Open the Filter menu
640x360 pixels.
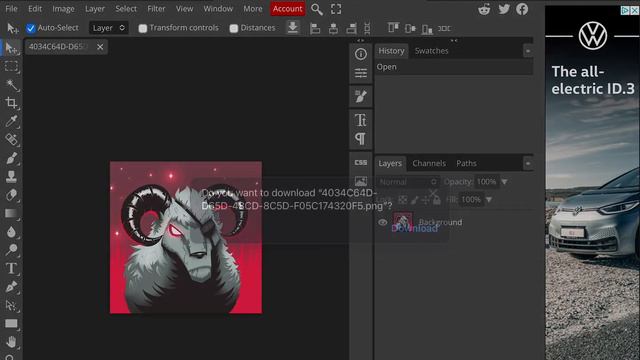156,9
